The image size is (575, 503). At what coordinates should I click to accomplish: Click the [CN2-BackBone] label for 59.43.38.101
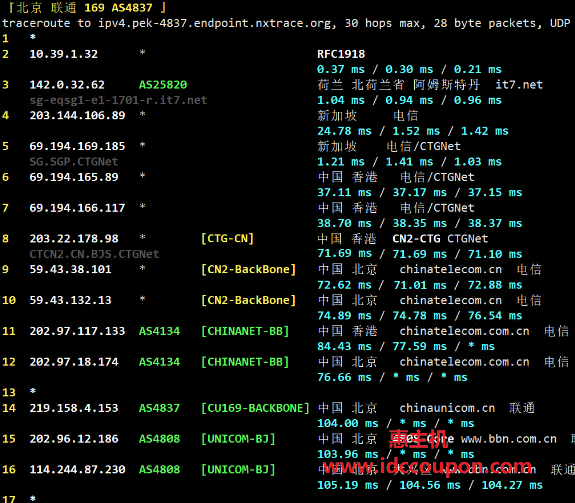click(x=248, y=269)
